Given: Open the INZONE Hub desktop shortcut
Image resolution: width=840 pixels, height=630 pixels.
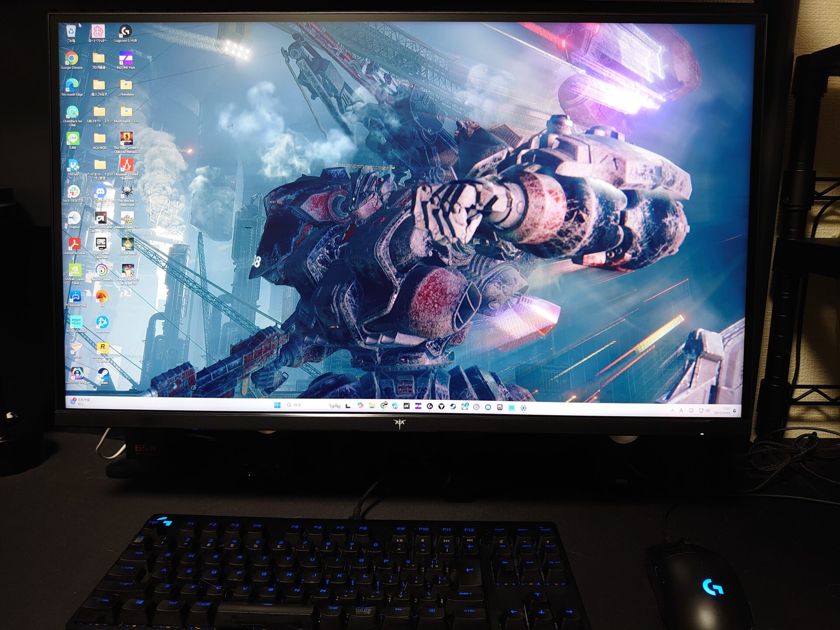Looking at the screenshot, I should (x=126, y=60).
